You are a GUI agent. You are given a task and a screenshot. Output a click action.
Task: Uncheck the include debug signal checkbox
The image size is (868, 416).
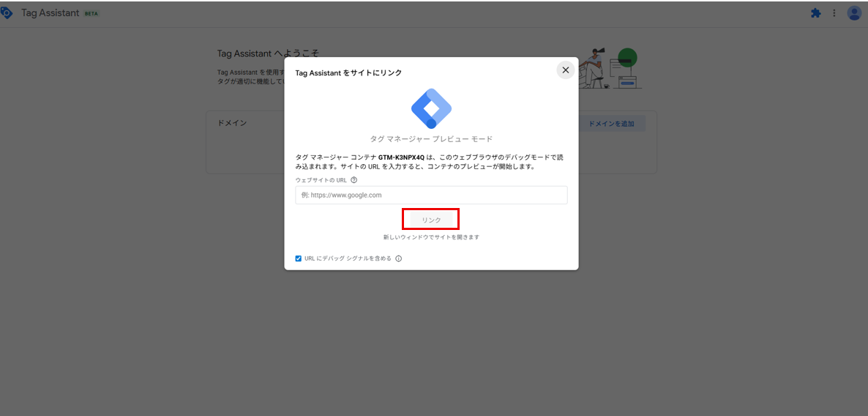[x=299, y=258]
